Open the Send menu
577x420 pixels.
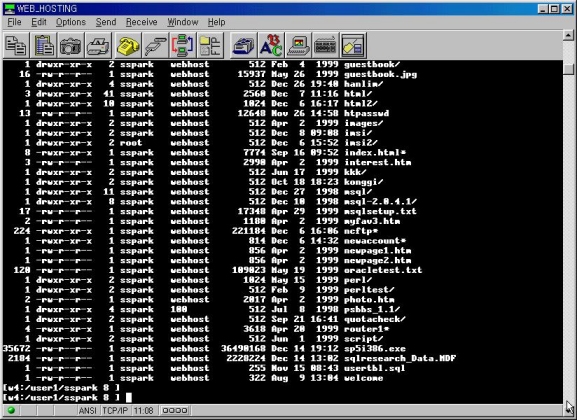(106, 22)
